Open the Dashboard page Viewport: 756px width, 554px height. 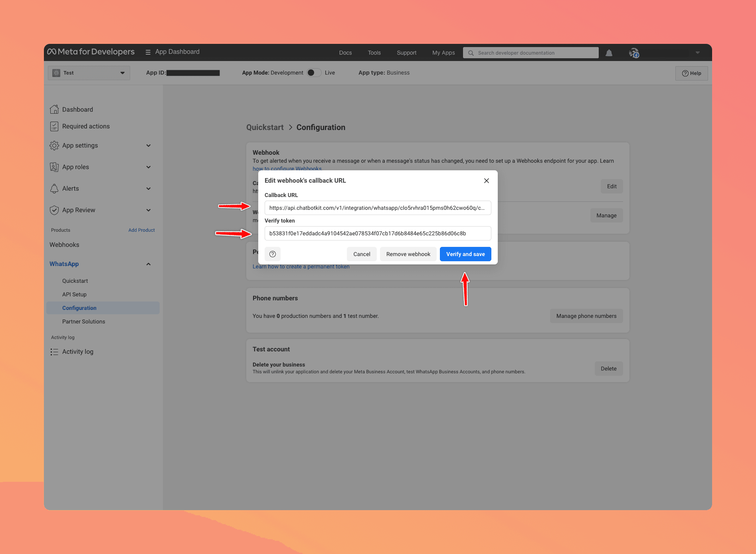coord(77,109)
